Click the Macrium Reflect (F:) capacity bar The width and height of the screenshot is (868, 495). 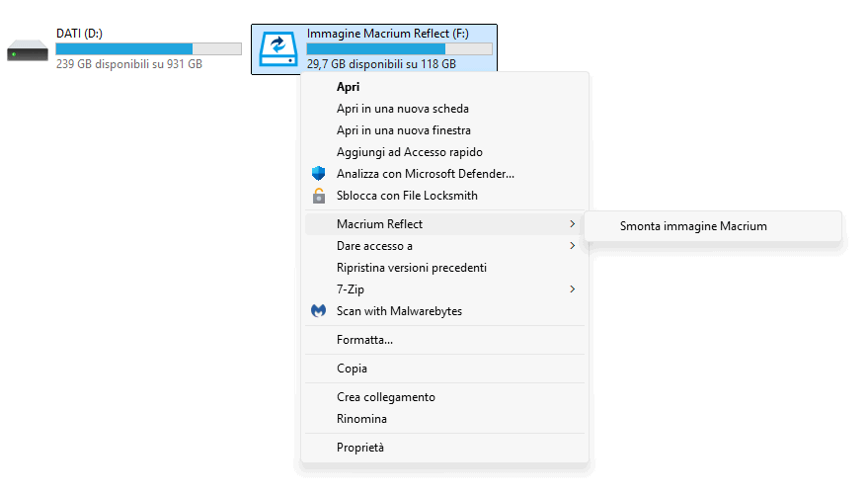click(x=399, y=48)
